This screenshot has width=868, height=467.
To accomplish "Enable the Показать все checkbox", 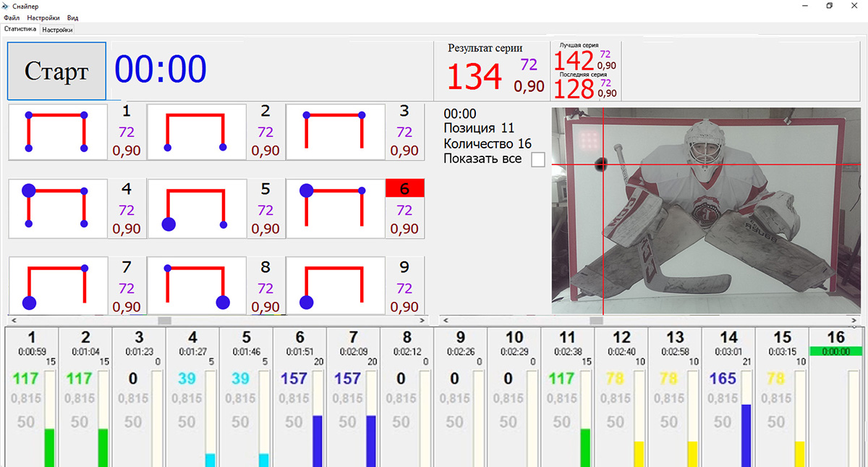I will [537, 159].
